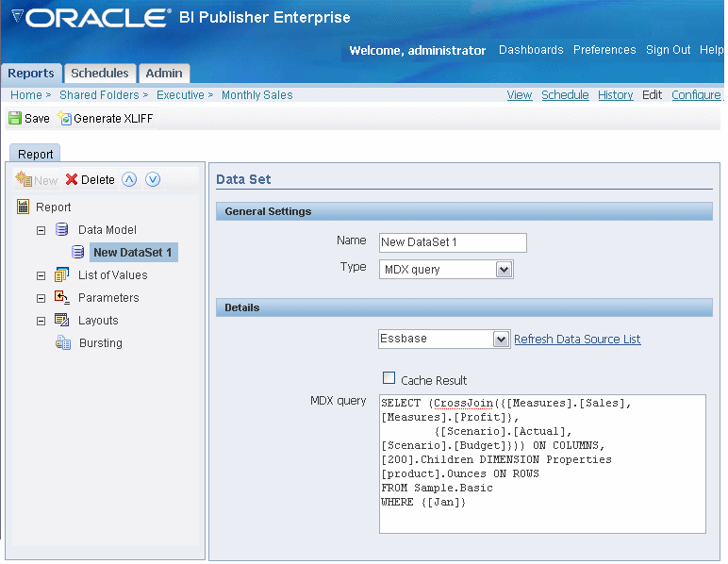This screenshot has width=728, height=564.
Task: Navigate to Executive breadcrumb
Action: 180,94
